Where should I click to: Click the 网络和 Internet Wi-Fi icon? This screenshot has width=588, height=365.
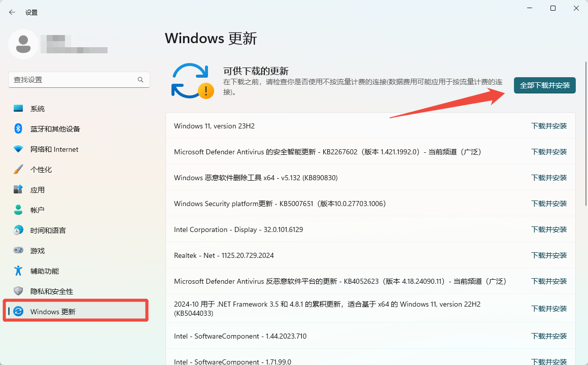(18, 149)
